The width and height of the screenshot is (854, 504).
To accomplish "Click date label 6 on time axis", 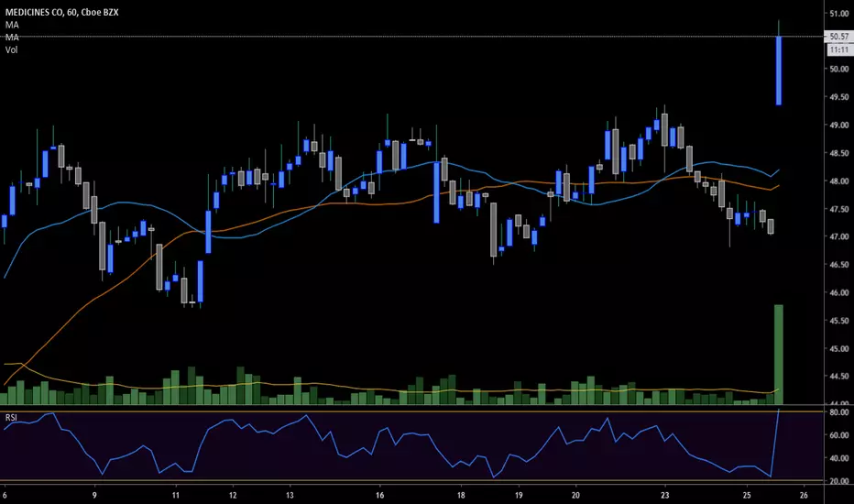I will tap(5, 495).
